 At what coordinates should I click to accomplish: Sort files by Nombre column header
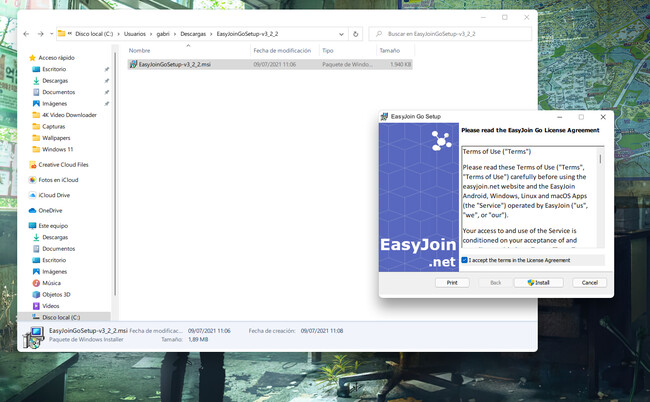pyautogui.click(x=140, y=50)
